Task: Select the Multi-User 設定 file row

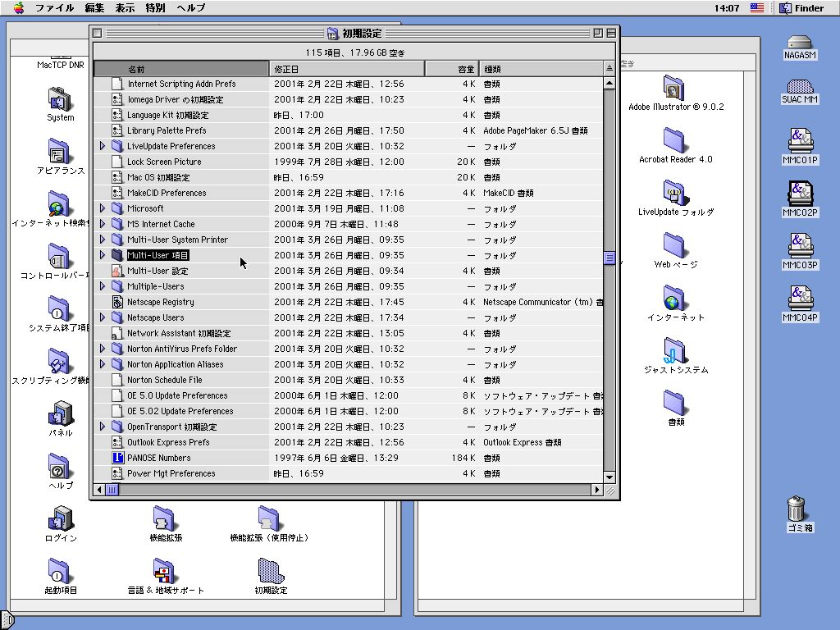Action: pos(348,271)
